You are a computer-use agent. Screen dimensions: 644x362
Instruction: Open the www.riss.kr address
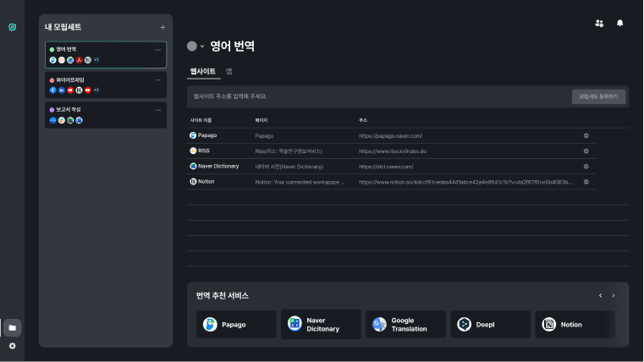pos(393,151)
